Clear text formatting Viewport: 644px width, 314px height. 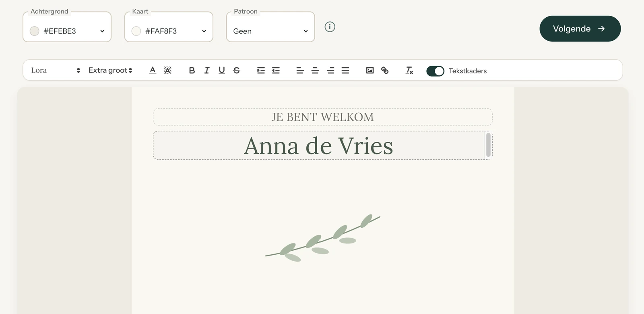tap(409, 71)
